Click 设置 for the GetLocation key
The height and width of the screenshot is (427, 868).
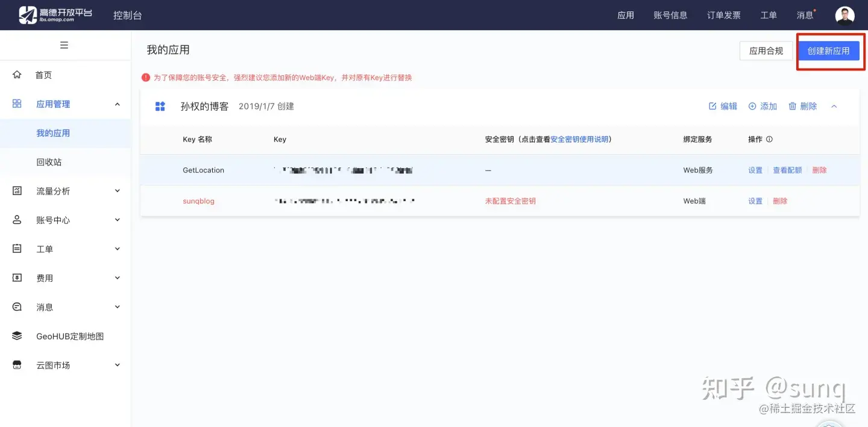tap(755, 170)
